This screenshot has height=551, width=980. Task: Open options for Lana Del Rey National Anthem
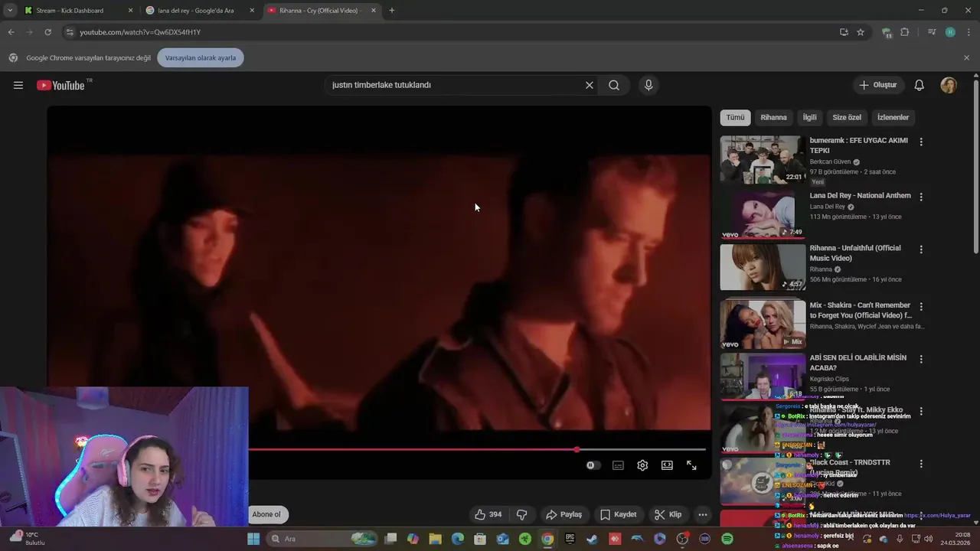[x=921, y=197]
